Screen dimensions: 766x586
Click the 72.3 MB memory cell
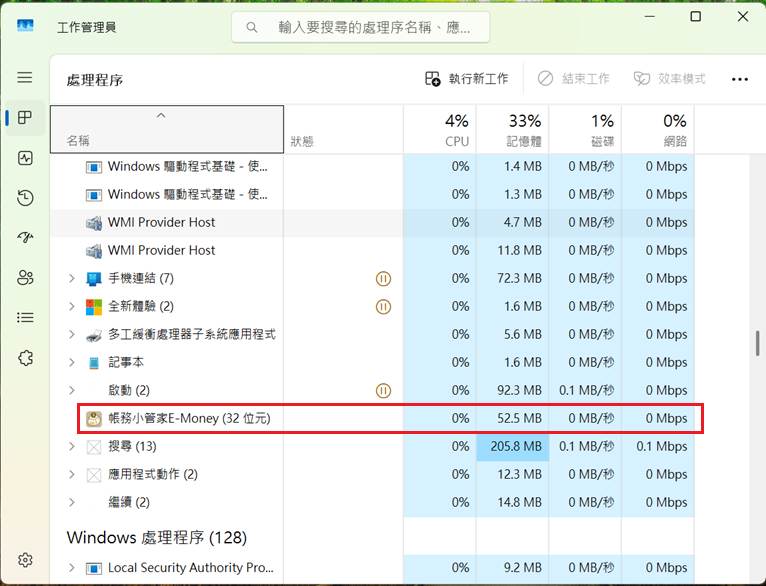click(x=512, y=278)
